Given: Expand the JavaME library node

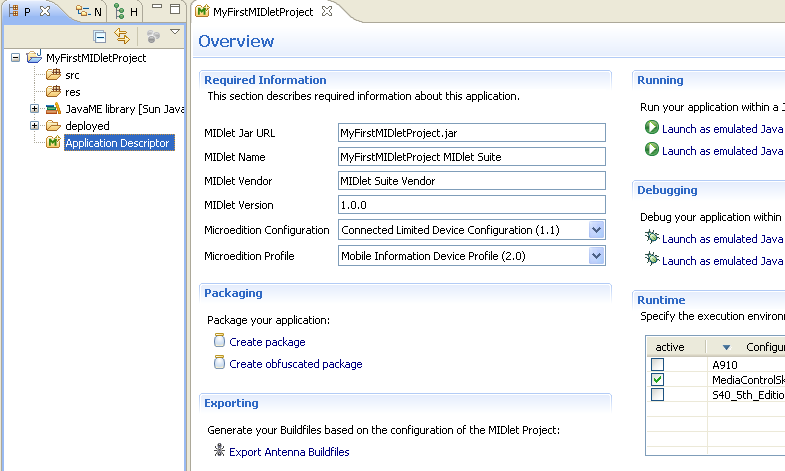Looking at the screenshot, I should (x=35, y=109).
